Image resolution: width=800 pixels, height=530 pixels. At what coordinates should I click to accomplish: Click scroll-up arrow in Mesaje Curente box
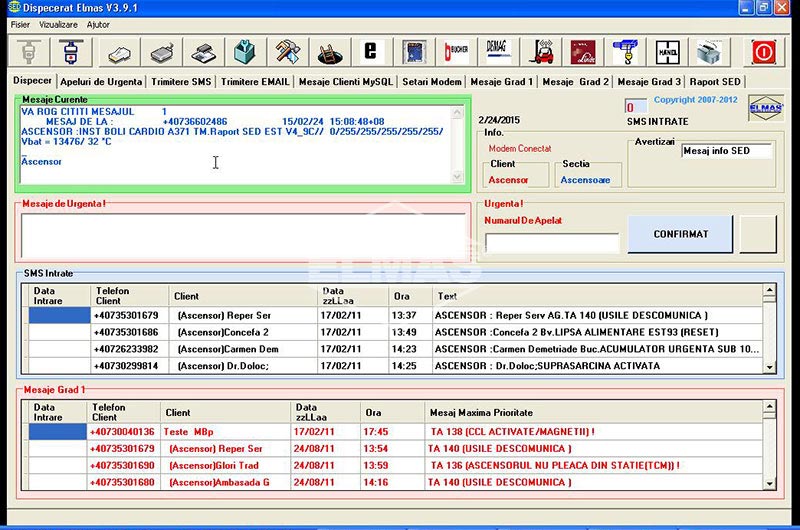457,112
